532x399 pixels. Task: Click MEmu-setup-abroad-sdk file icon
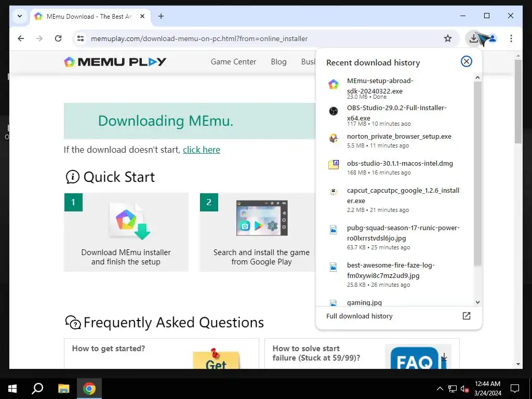(x=334, y=84)
